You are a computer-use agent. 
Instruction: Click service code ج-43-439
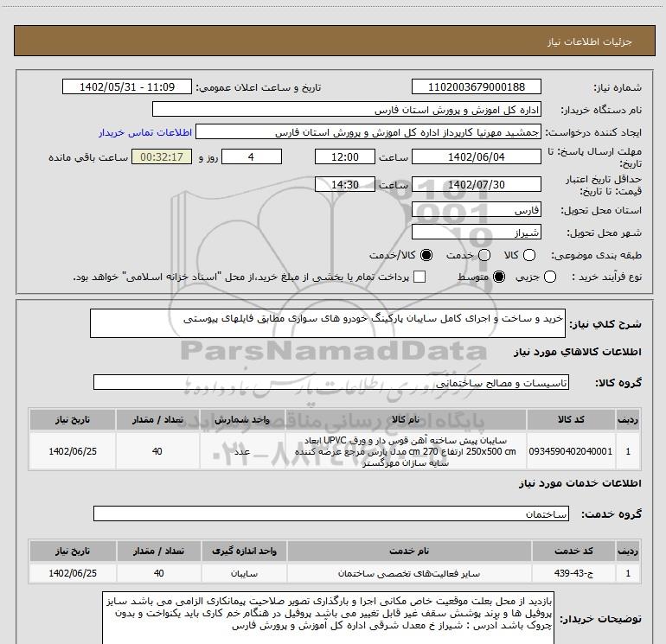[x=573, y=573]
